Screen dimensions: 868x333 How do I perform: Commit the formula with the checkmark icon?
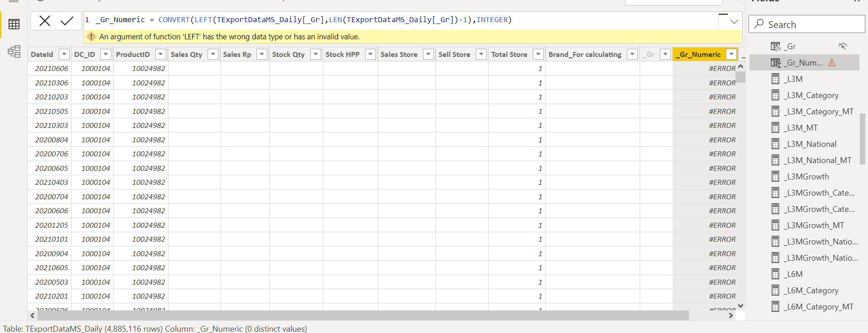67,21
